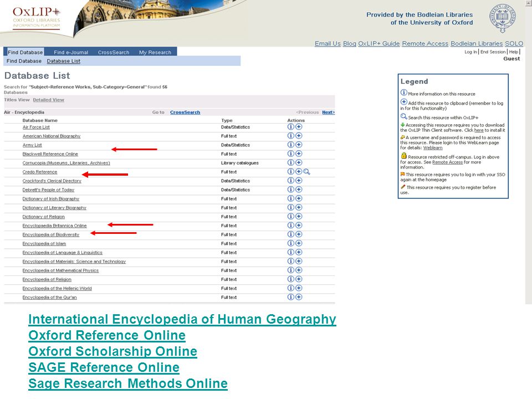Show info for Encyclopedia of Islam
This screenshot has width=532, height=399.
click(290, 243)
